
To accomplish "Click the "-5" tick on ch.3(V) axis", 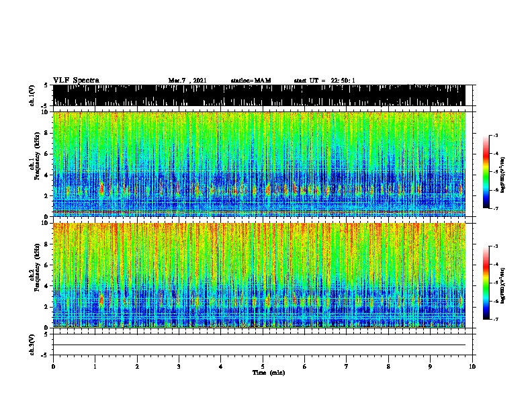I will (x=45, y=355).
